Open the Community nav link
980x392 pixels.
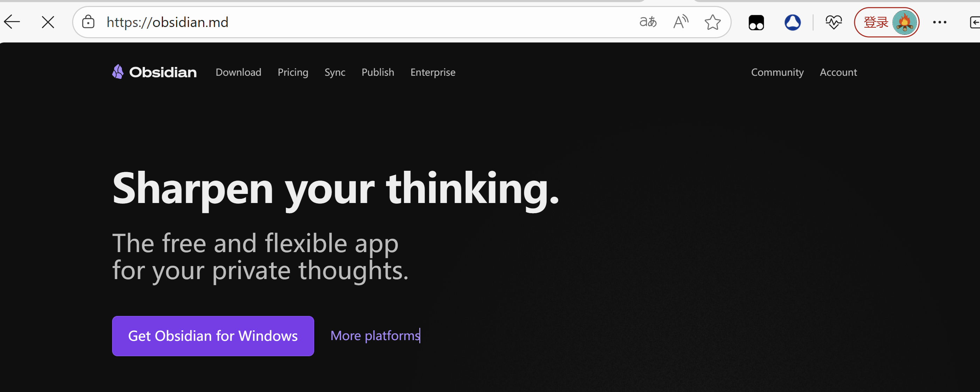tap(777, 72)
